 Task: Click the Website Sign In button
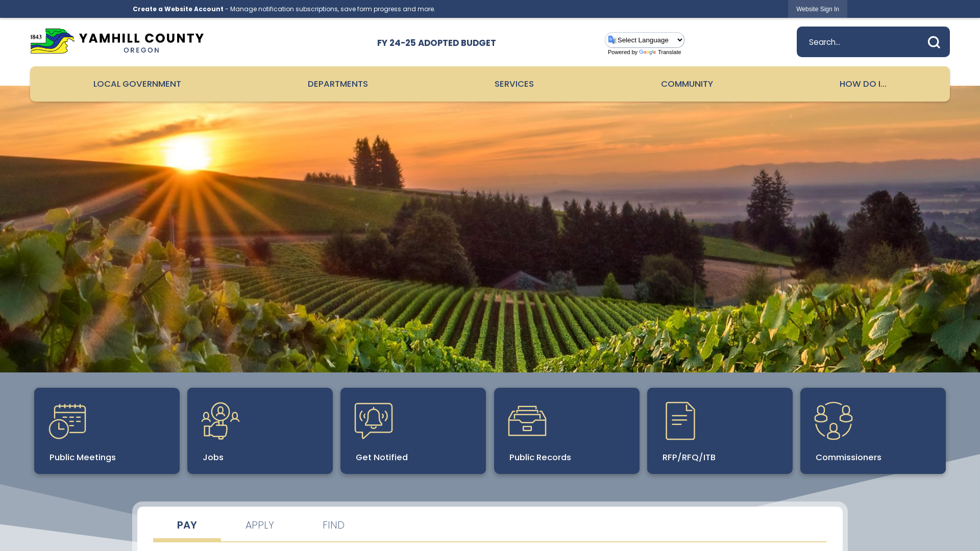817,9
